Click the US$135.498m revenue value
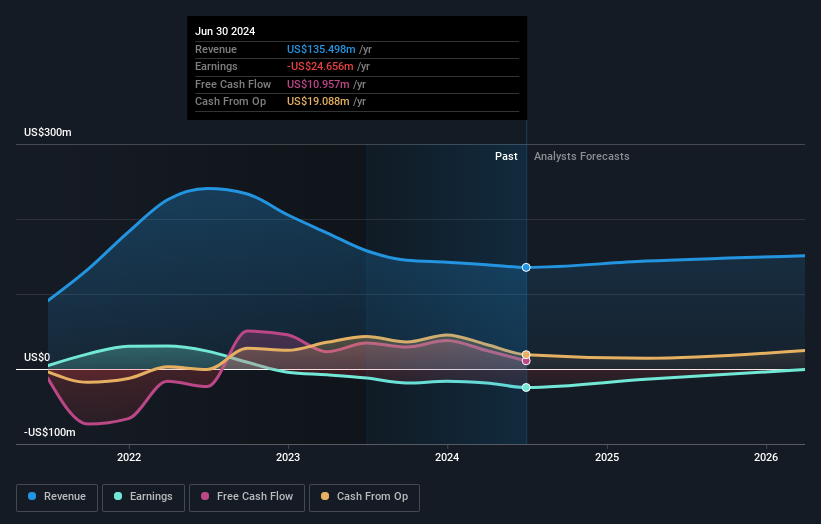The image size is (821, 524). [x=321, y=49]
